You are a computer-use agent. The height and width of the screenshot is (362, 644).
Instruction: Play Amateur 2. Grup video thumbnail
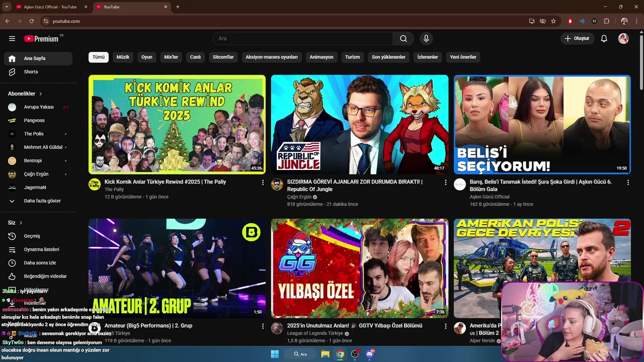tap(177, 268)
